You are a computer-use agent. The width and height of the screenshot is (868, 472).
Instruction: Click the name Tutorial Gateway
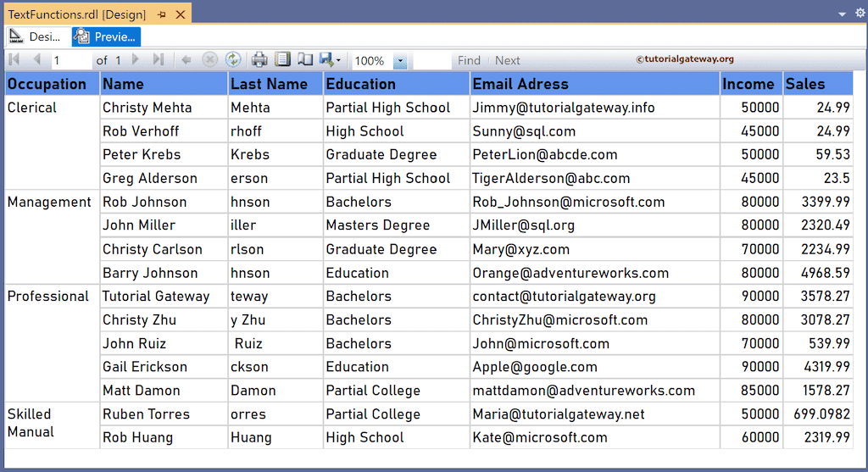coord(156,296)
